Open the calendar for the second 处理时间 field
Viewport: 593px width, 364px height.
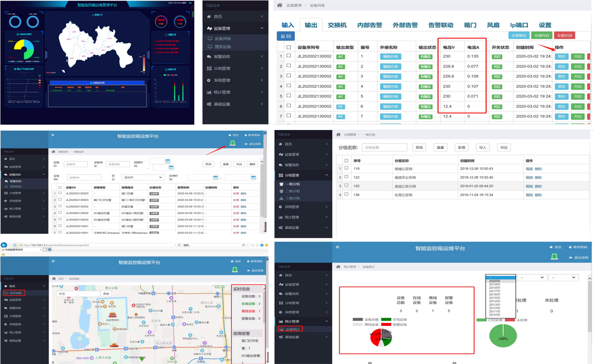click(253, 177)
